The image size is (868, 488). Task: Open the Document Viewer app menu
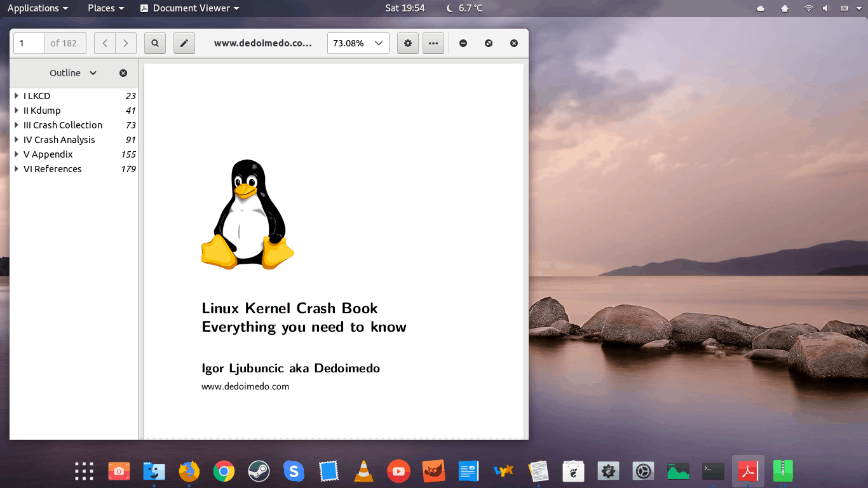pyautogui.click(x=189, y=8)
